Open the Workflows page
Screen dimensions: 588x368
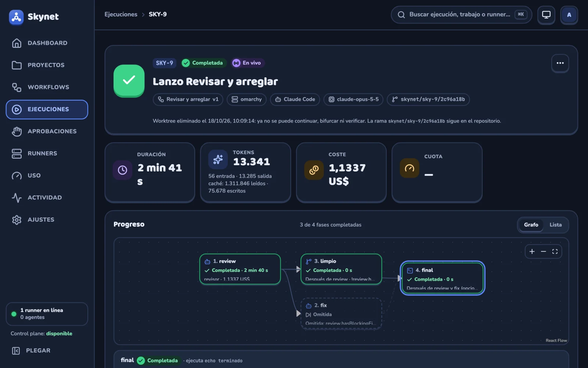47,87
